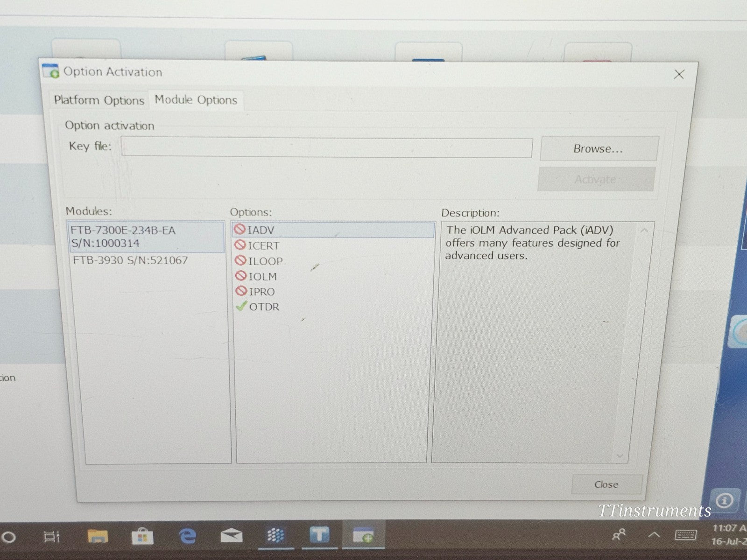
Task: Launch Microsoft Store from the taskbar
Action: point(142,537)
